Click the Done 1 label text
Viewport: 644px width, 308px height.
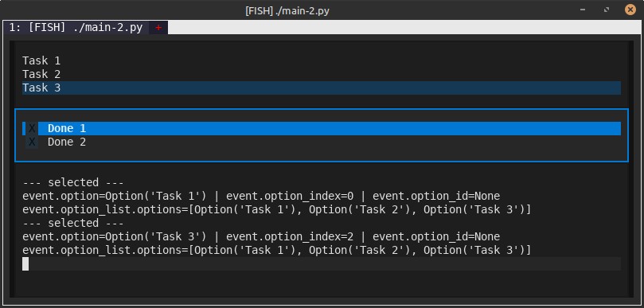67,129
